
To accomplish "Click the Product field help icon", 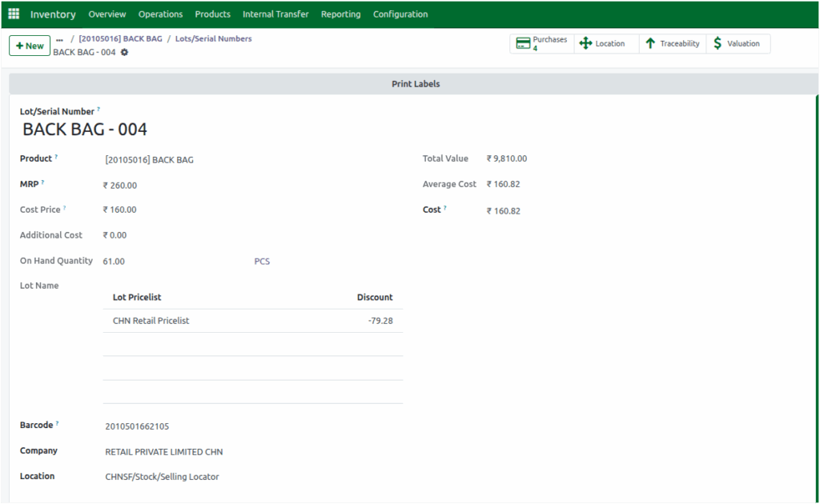I will [59, 154].
